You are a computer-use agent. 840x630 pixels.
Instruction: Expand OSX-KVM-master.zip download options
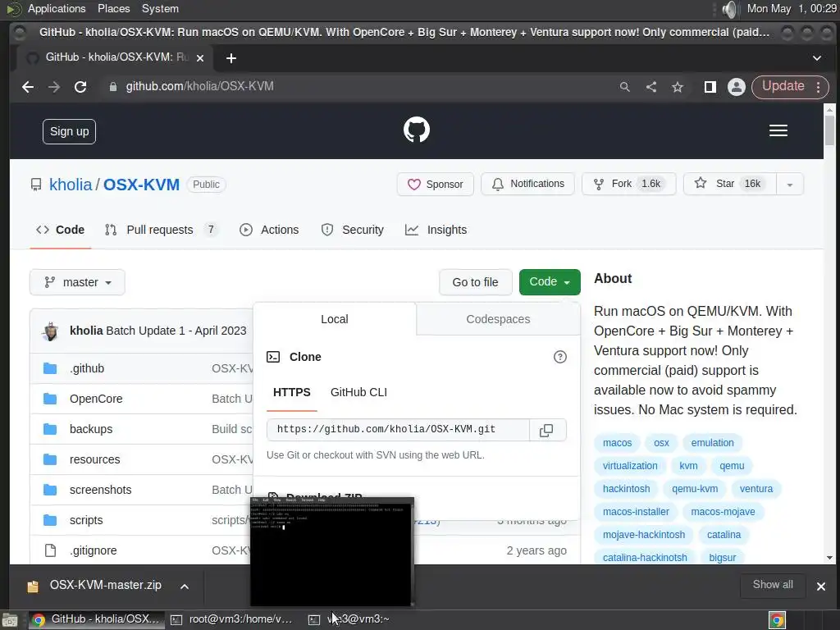185,587
